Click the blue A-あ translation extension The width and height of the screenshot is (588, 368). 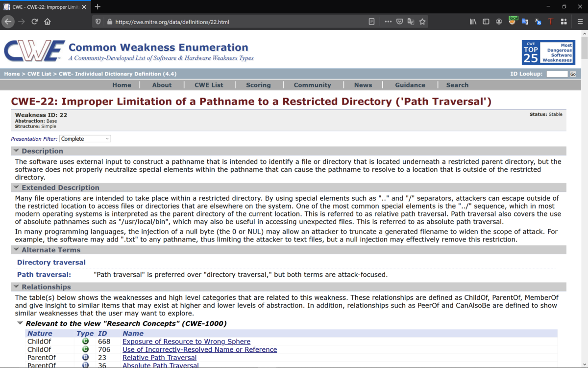pos(538,22)
